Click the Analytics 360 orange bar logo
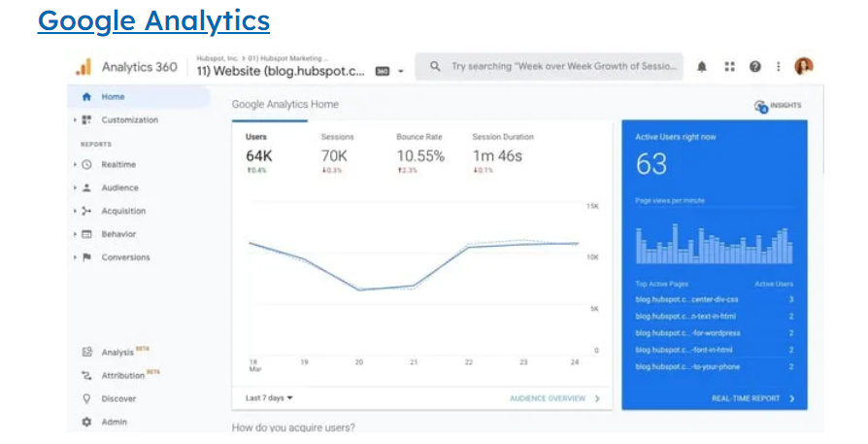This screenshot has height=444, width=868. coord(83,67)
